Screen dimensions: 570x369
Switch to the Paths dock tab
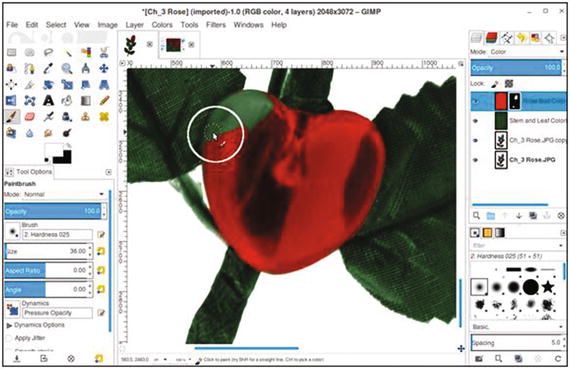pyautogui.click(x=506, y=38)
